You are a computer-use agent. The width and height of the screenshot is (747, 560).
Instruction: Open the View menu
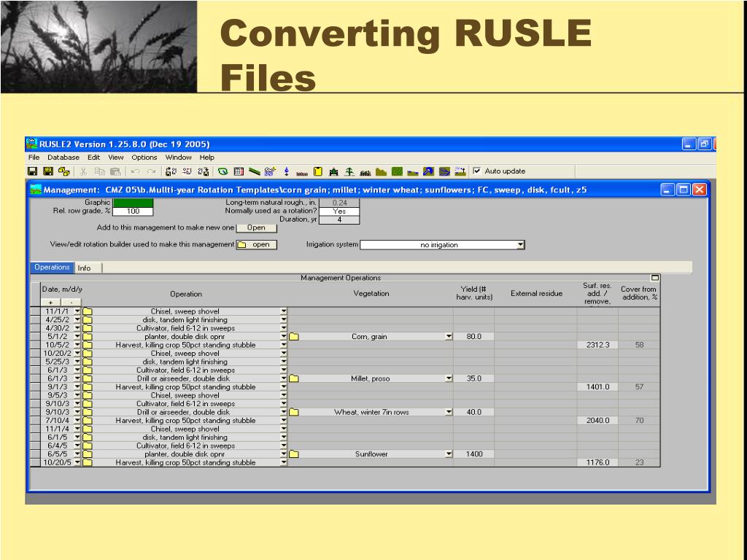[x=116, y=157]
